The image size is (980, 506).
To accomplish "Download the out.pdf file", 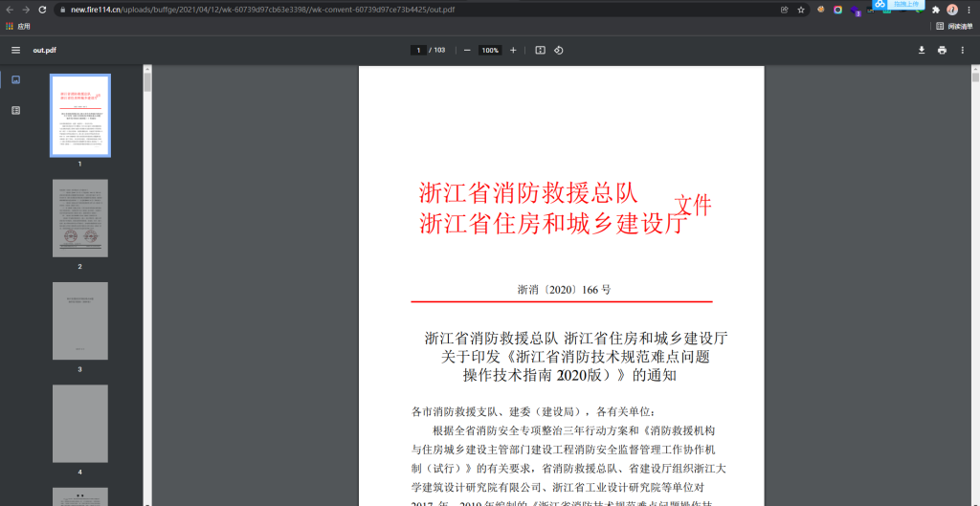I will tap(922, 50).
